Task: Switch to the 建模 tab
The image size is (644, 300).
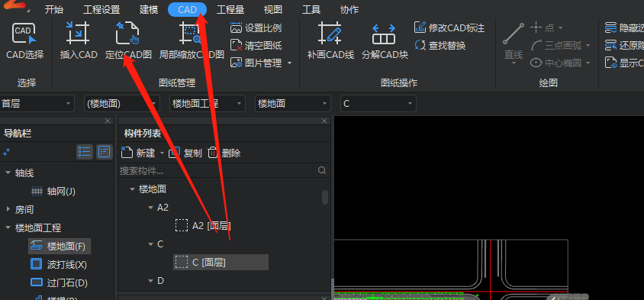Action: 149,9
